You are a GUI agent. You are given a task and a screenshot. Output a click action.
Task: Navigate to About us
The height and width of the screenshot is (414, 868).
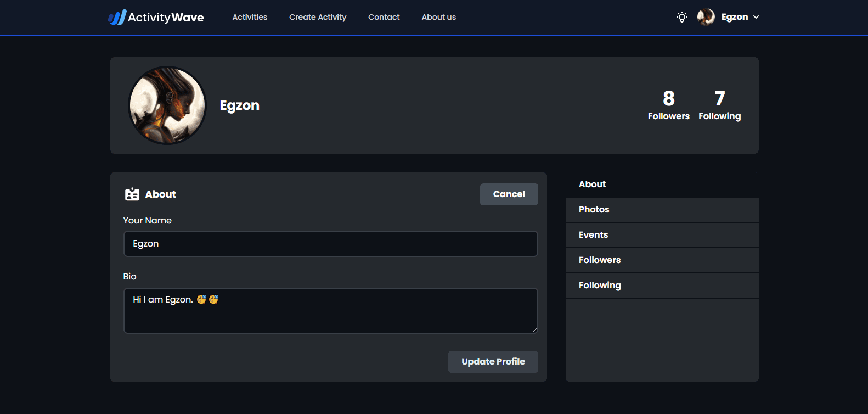coord(439,17)
